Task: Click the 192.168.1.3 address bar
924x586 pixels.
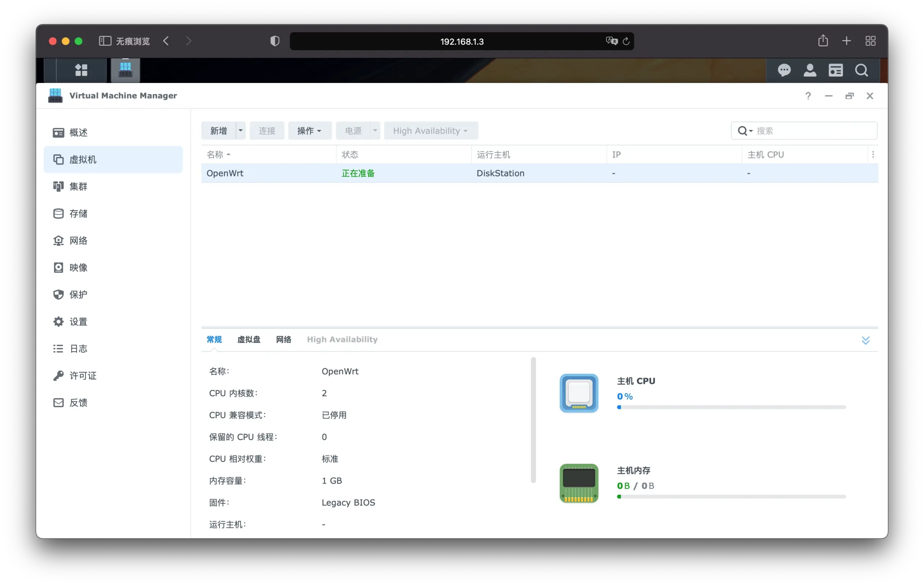Action: point(462,41)
